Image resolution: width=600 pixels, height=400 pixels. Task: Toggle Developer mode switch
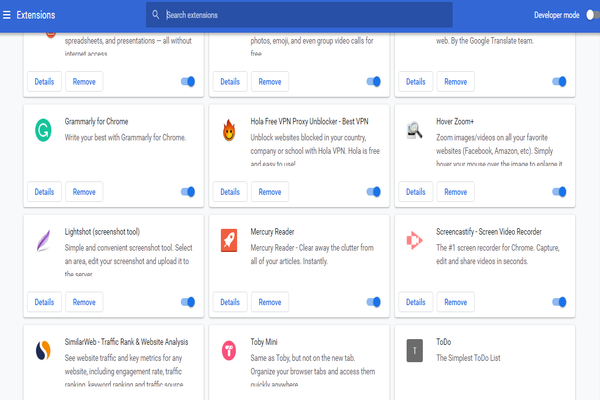point(593,15)
